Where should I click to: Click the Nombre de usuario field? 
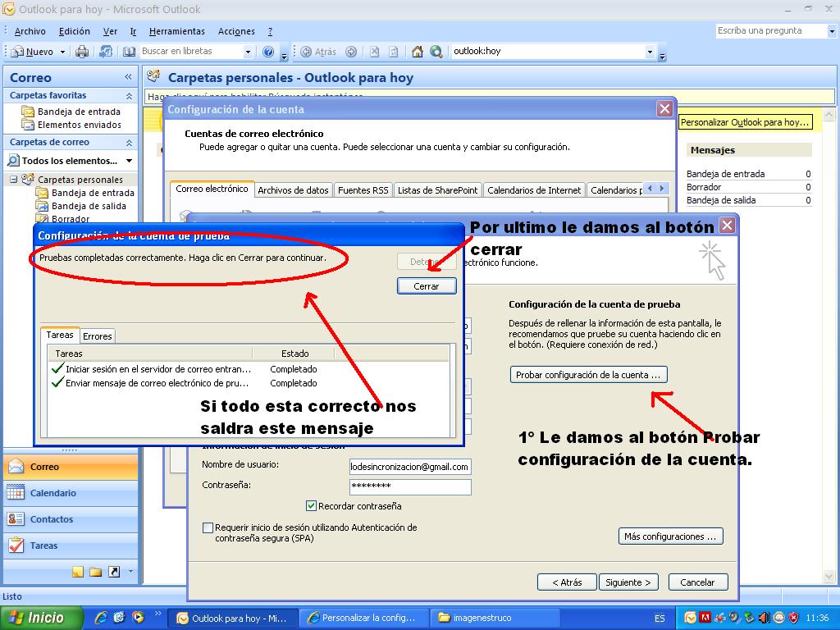410,467
